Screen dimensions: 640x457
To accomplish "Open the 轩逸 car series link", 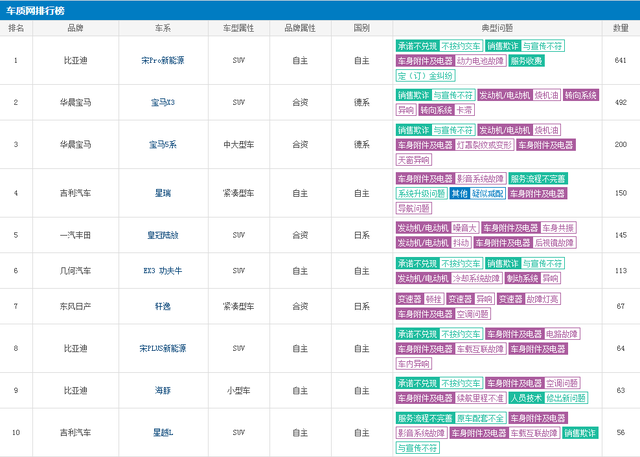I will click(x=163, y=306).
